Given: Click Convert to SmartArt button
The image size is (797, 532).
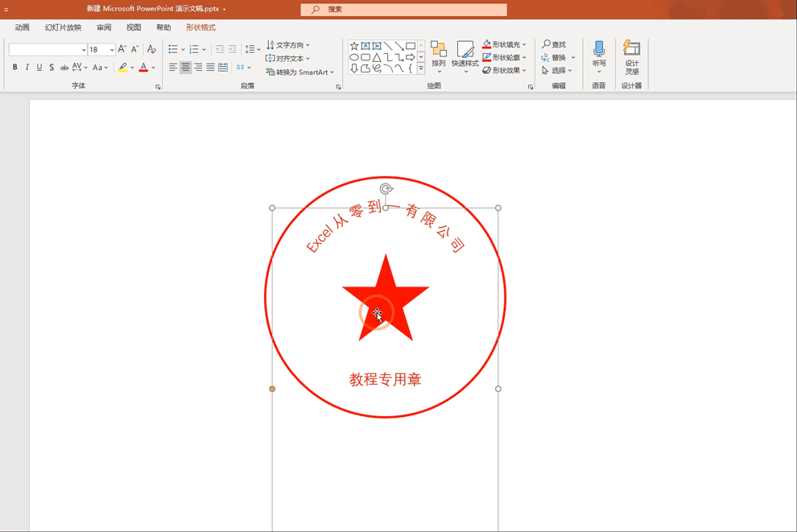Looking at the screenshot, I should (299, 72).
